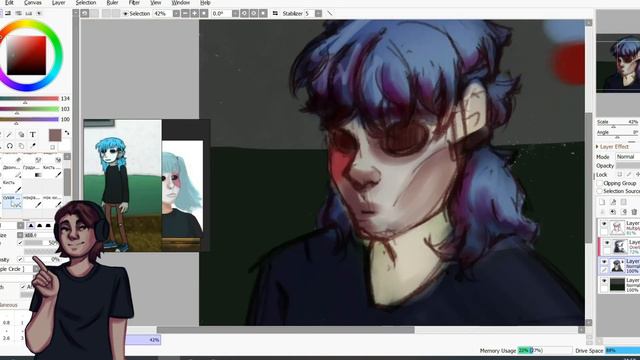The height and width of the screenshot is (360, 640).
Task: Hide the Overlay layer eye icon
Action: [x=607, y=243]
